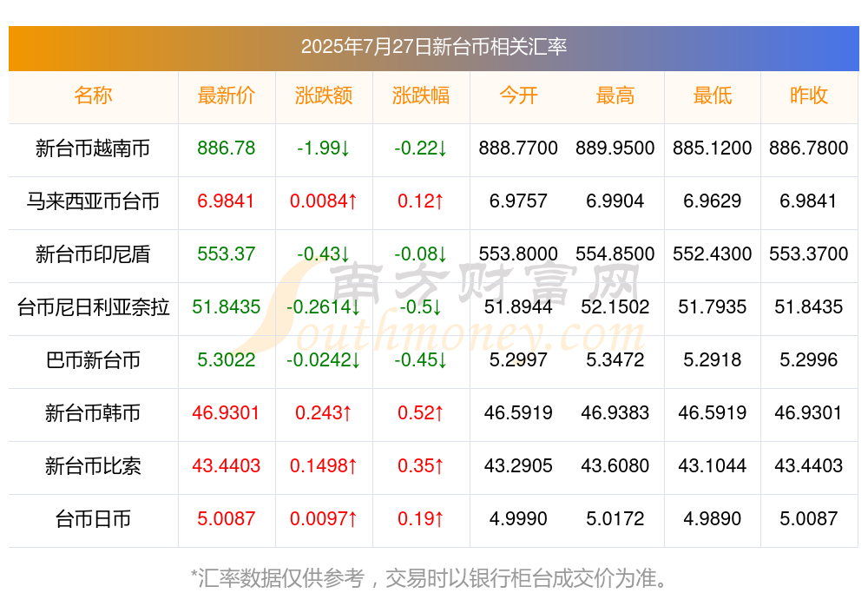Click high value 889.9500

pos(615,148)
